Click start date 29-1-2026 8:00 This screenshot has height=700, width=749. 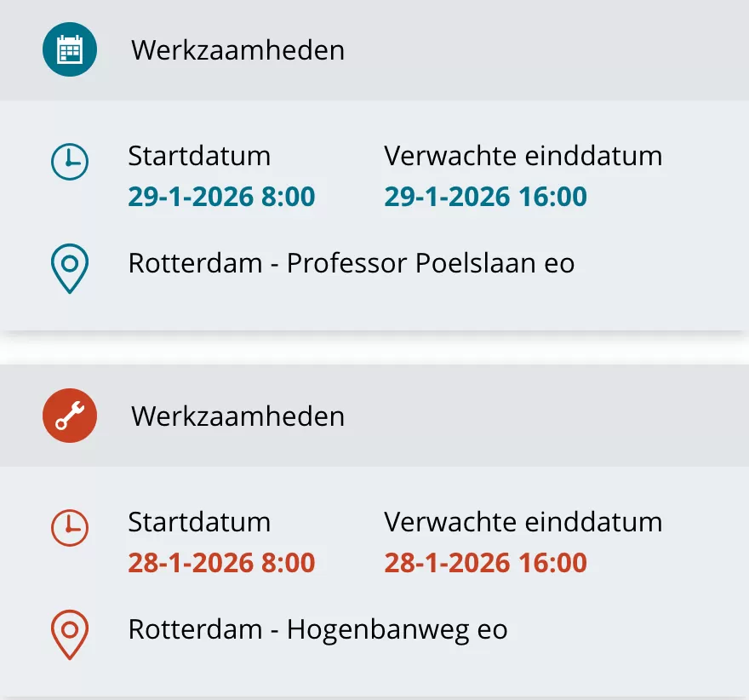pos(221,197)
